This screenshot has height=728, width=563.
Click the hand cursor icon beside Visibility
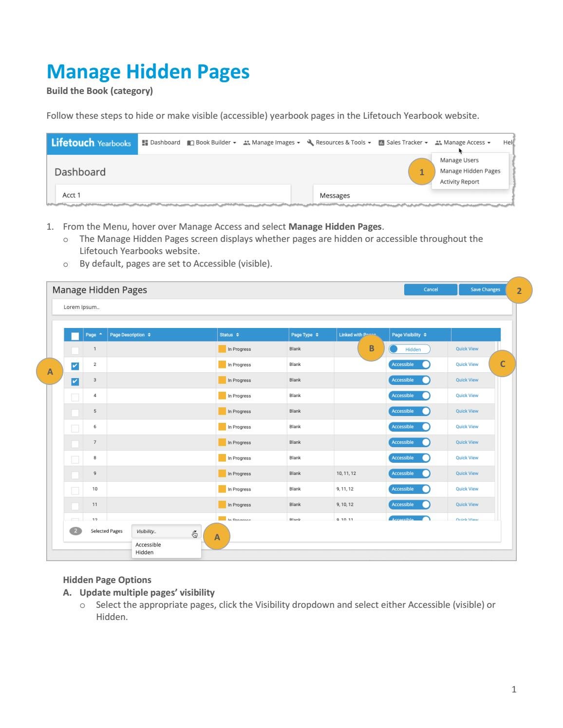tap(195, 533)
